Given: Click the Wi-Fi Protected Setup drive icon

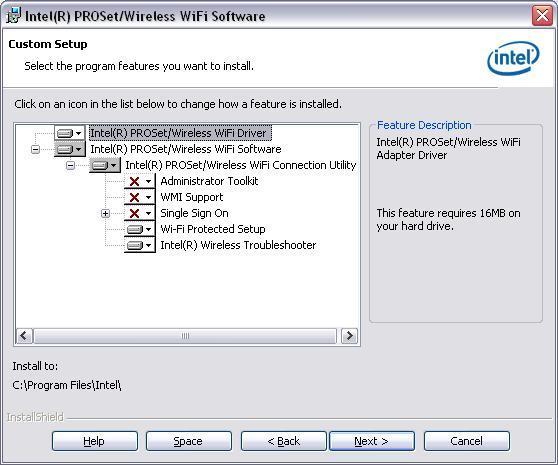Looking at the screenshot, I should pos(140,229).
